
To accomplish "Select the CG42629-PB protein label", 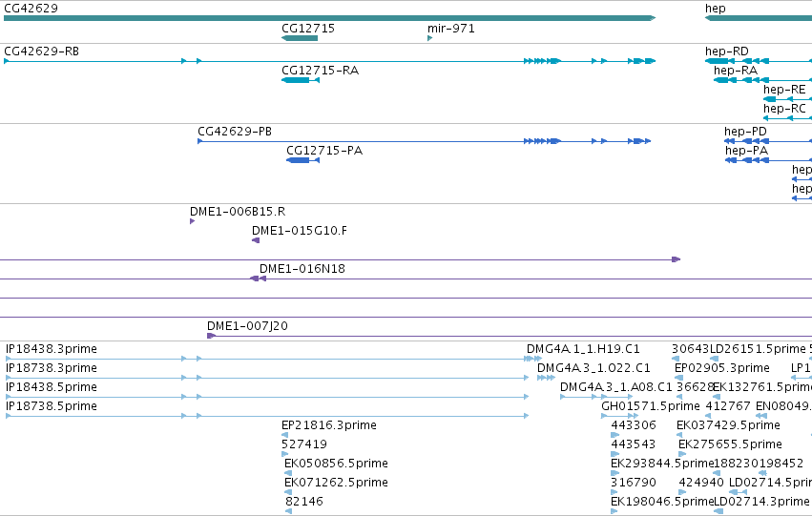I will (235, 132).
